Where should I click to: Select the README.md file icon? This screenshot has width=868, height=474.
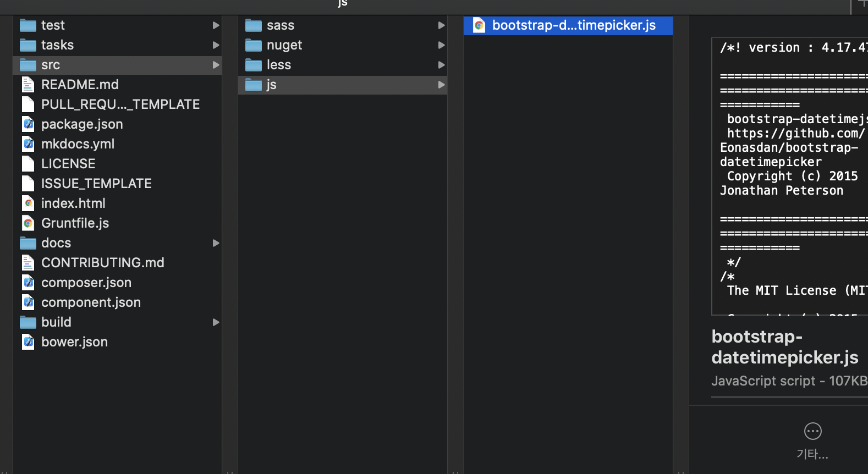click(28, 85)
